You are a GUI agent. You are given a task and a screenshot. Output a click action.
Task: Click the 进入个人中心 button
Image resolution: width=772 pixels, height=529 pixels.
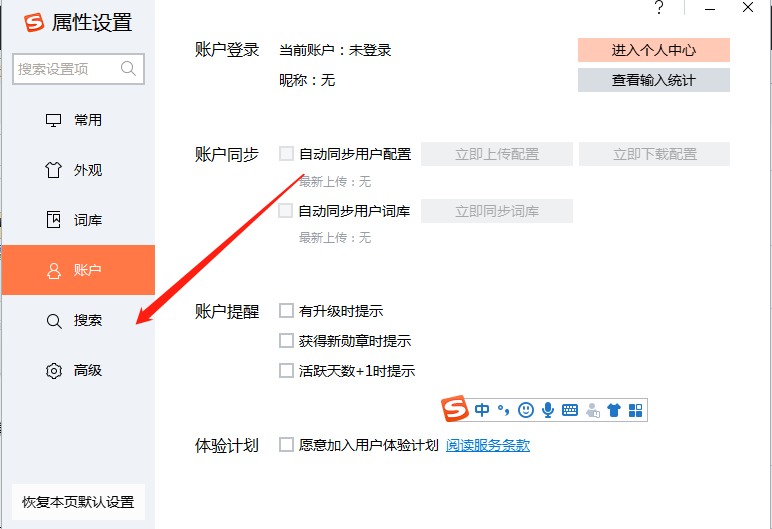[x=654, y=50]
